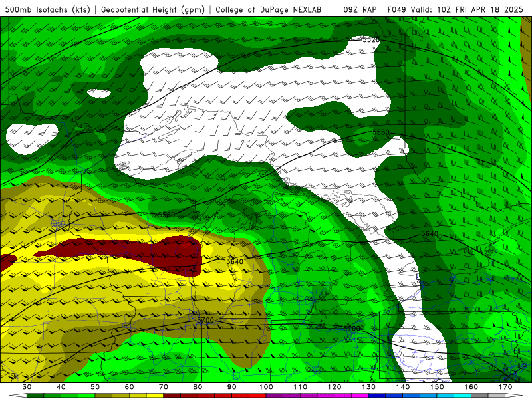Click the dark blue swatch in the color bar
The height and width of the screenshot is (399, 532).
pyautogui.click(x=377, y=396)
